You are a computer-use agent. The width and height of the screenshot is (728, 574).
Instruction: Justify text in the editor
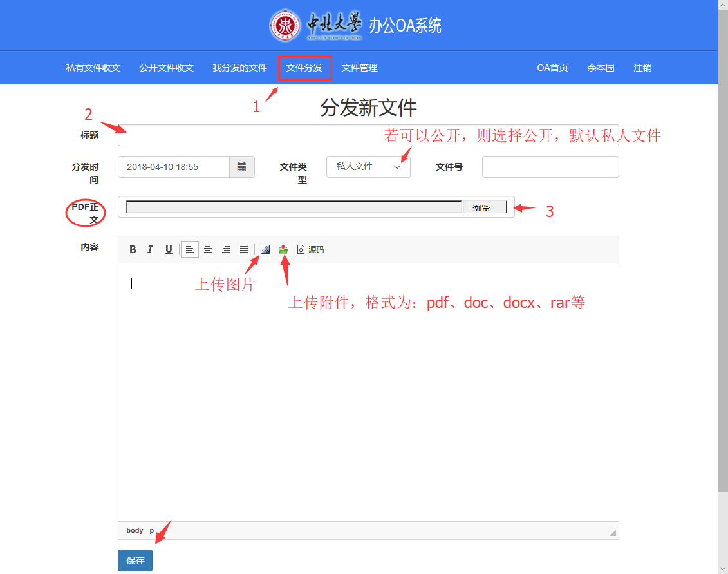click(x=244, y=250)
